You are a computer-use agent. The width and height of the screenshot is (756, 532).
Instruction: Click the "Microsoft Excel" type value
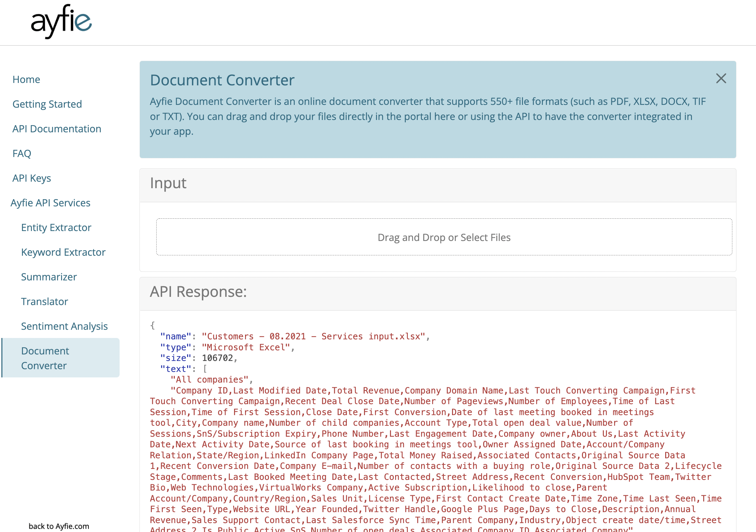246,347
